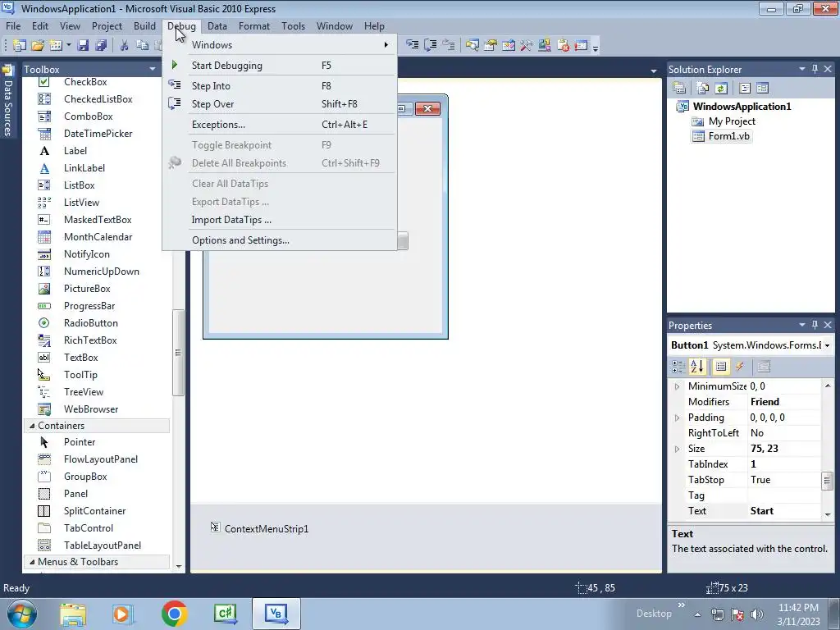
Task: Open the Toolbox panel options dropdown arrow
Action: pyautogui.click(x=152, y=69)
